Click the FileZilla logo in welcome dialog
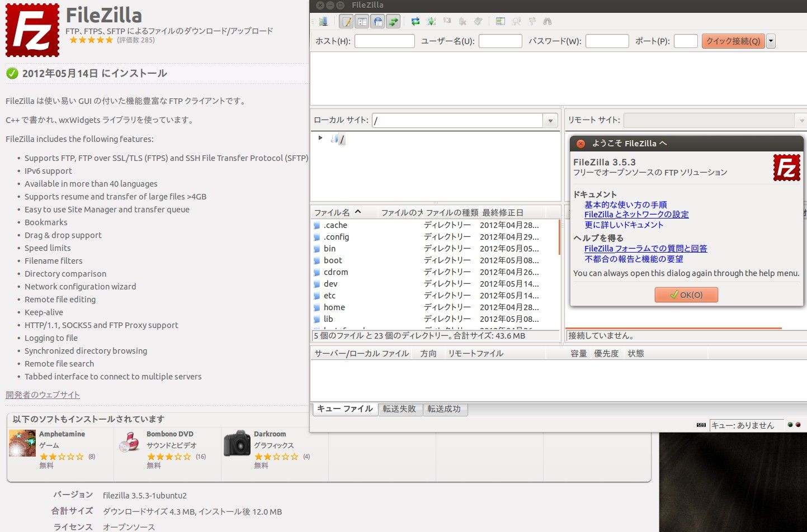 click(x=787, y=168)
